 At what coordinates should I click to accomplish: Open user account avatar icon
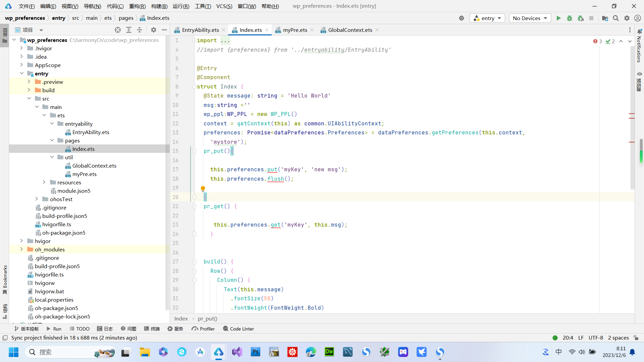(638, 18)
